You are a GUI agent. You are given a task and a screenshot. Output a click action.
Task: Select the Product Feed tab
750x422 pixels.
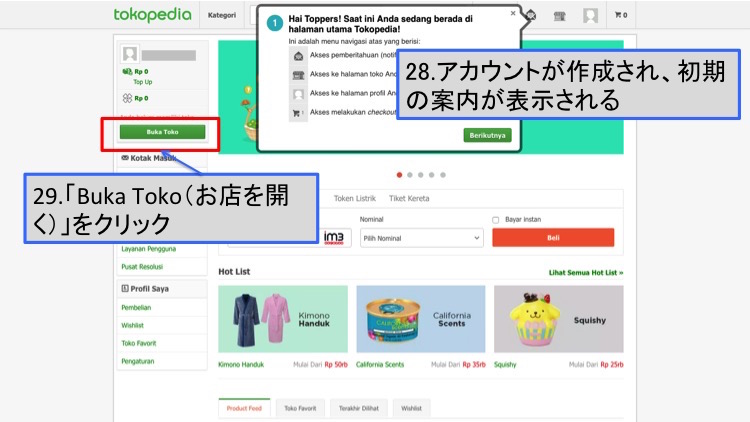click(244, 408)
